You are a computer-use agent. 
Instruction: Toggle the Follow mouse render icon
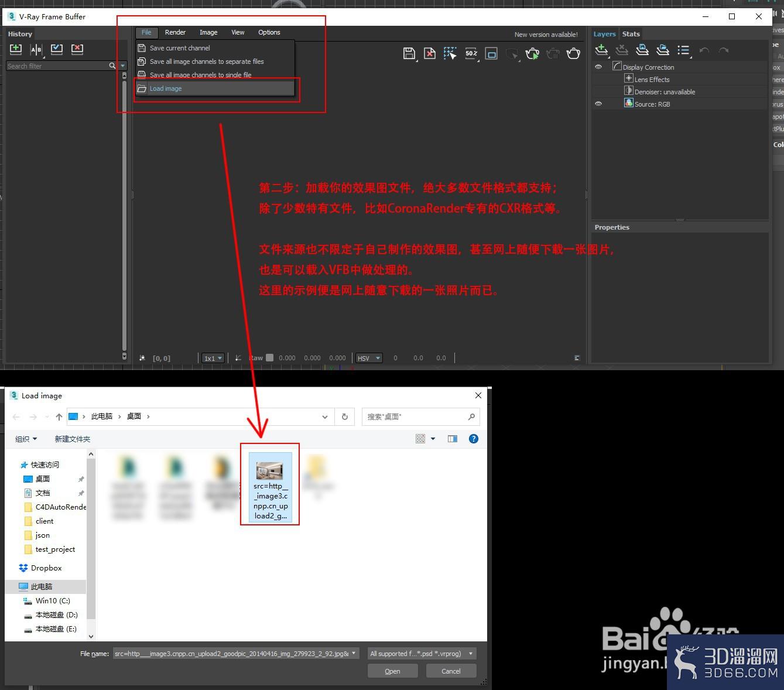point(512,54)
